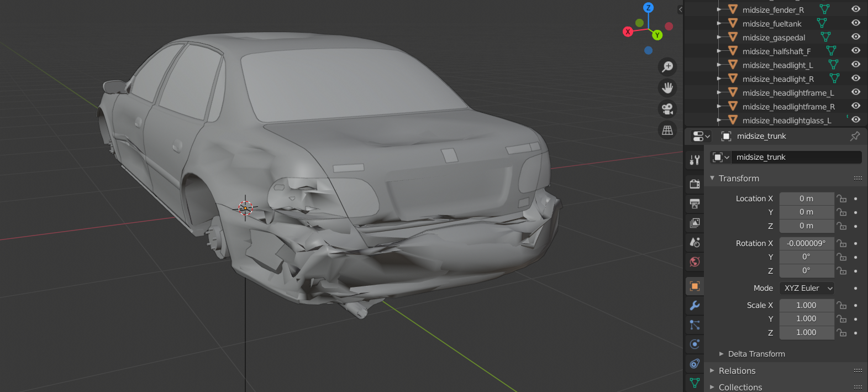This screenshot has width=868, height=392.
Task: Hide midsize_halfshaft_F with eye icon
Action: click(856, 51)
